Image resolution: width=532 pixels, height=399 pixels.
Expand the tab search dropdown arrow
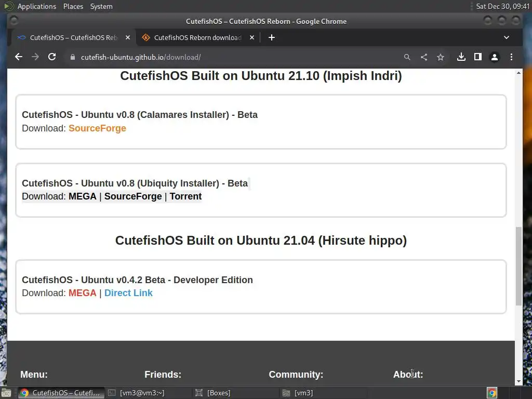tap(507, 37)
